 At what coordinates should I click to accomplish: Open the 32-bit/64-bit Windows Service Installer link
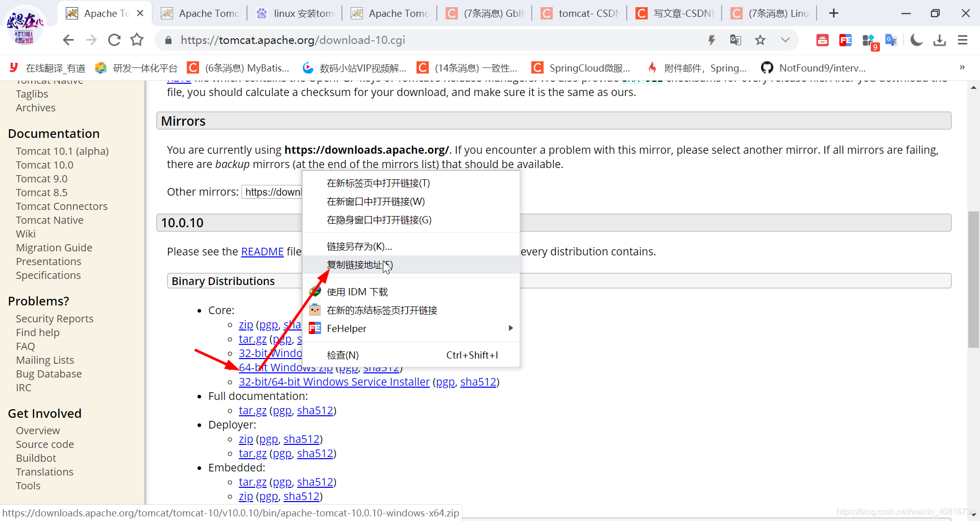click(334, 382)
